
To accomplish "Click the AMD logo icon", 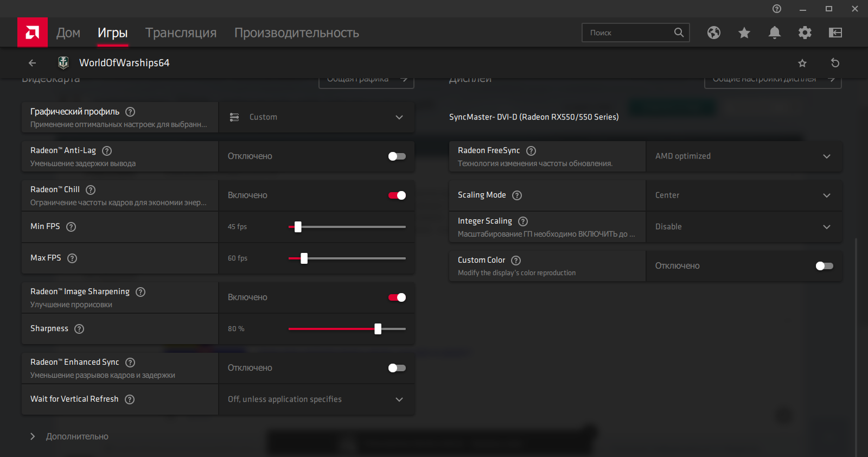I will pos(33,33).
